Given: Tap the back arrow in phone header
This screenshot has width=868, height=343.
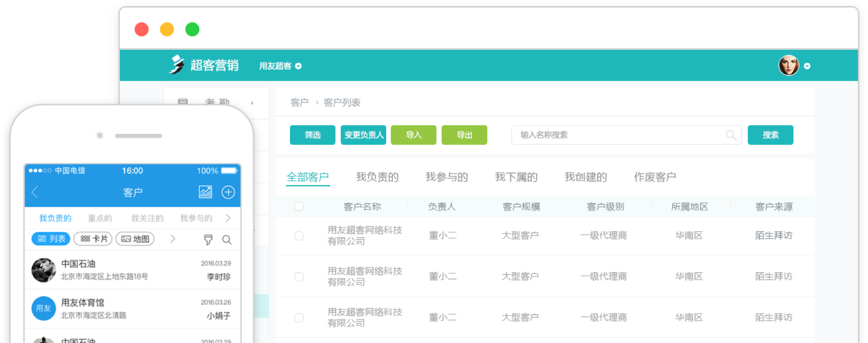Looking at the screenshot, I should point(35,192).
